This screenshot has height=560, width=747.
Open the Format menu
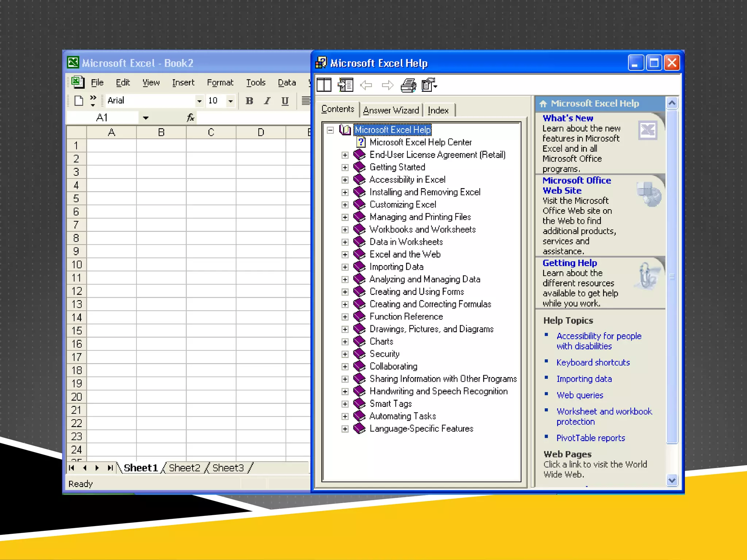(220, 83)
